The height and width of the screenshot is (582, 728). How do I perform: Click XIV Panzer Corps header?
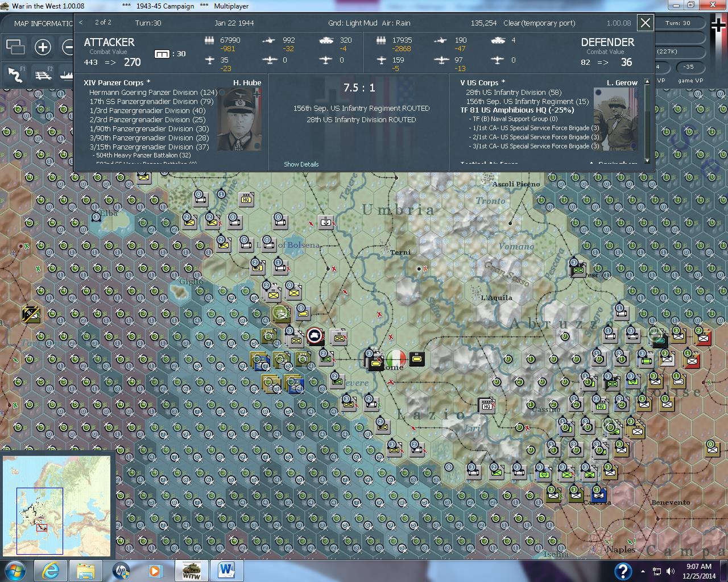(117, 82)
